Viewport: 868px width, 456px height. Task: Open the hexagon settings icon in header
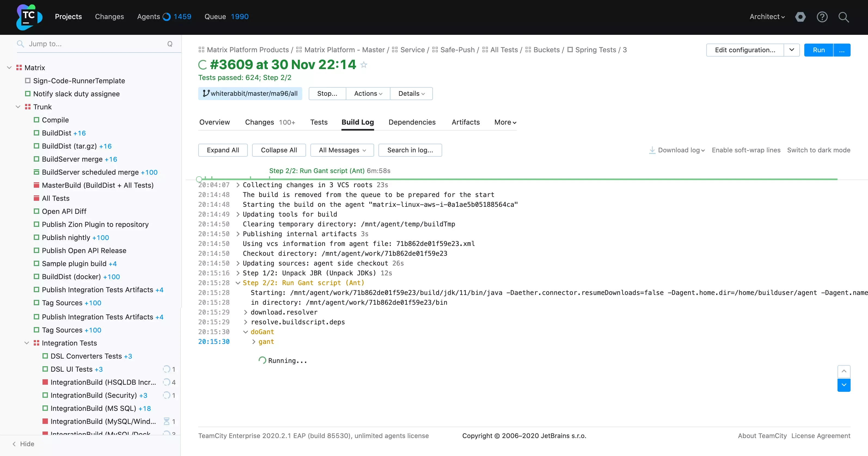(800, 17)
